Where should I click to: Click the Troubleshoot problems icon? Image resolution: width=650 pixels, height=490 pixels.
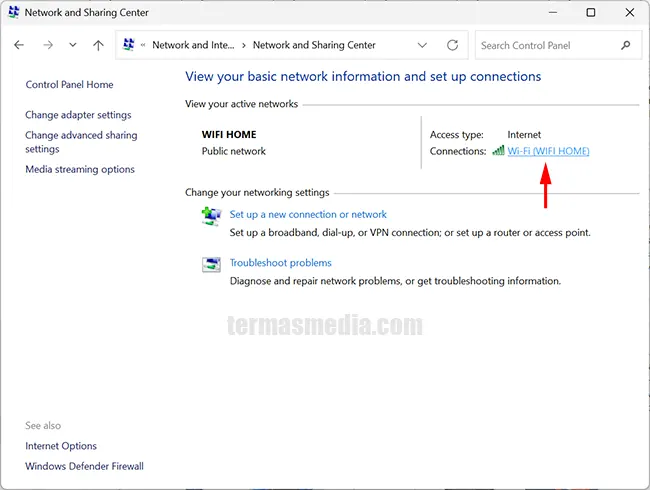pos(211,264)
